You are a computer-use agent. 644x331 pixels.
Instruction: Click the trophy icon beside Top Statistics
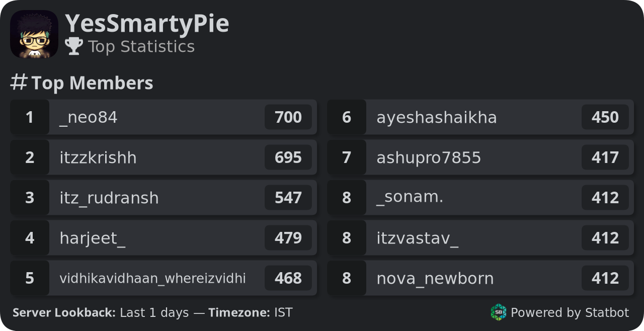pos(74,46)
